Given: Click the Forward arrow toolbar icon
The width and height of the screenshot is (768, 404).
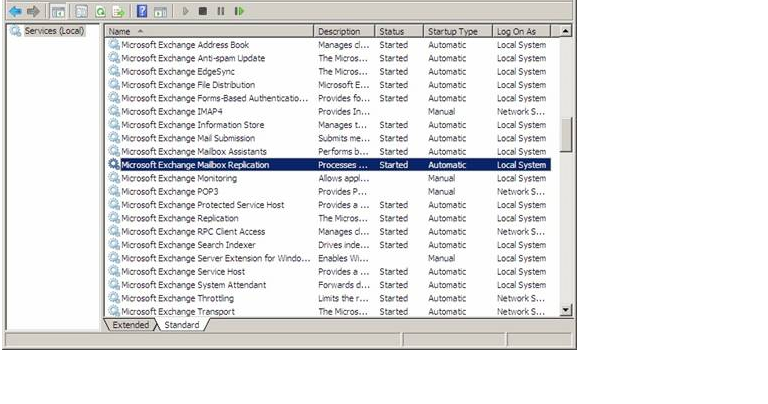Looking at the screenshot, I should (x=33, y=11).
